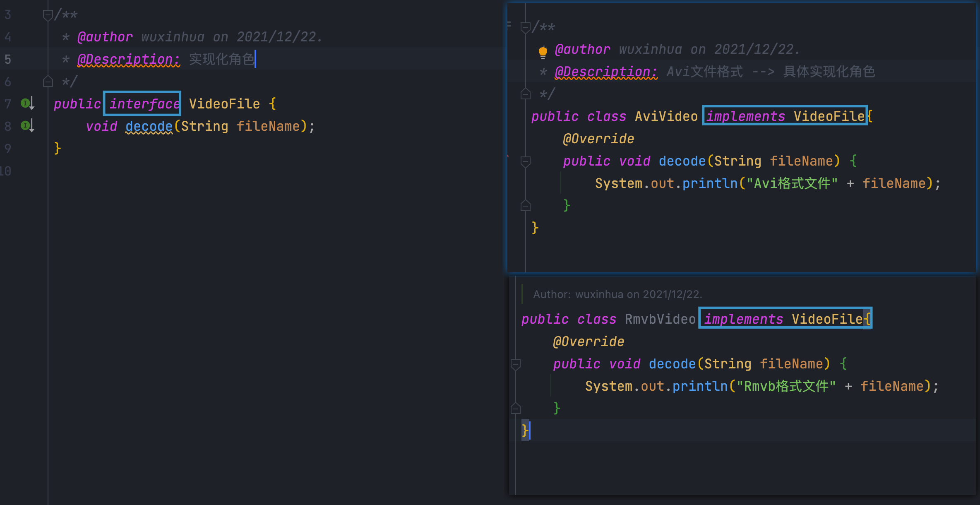This screenshot has height=505, width=980.
Task: Click fold-end marker on line 6
Action: [48, 82]
